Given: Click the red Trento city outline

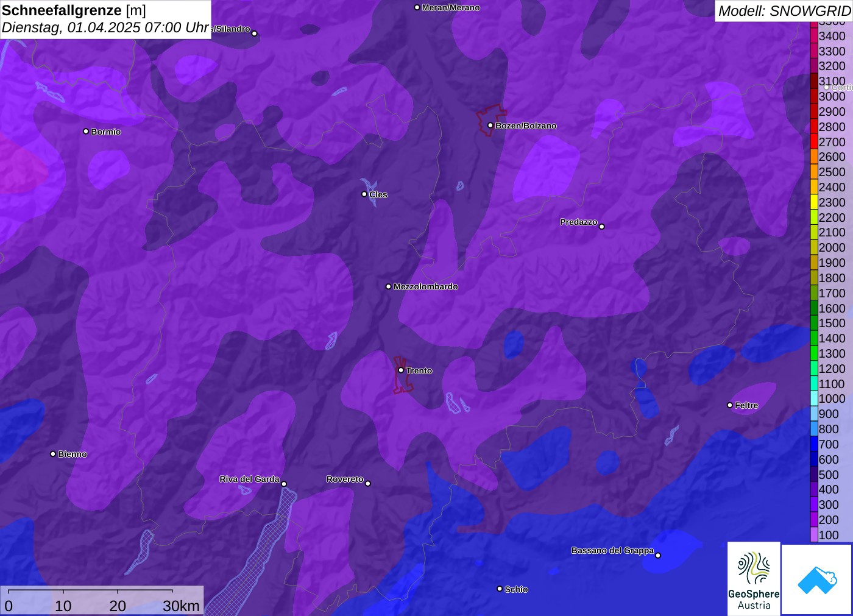Looking at the screenshot, I should coord(402,374).
